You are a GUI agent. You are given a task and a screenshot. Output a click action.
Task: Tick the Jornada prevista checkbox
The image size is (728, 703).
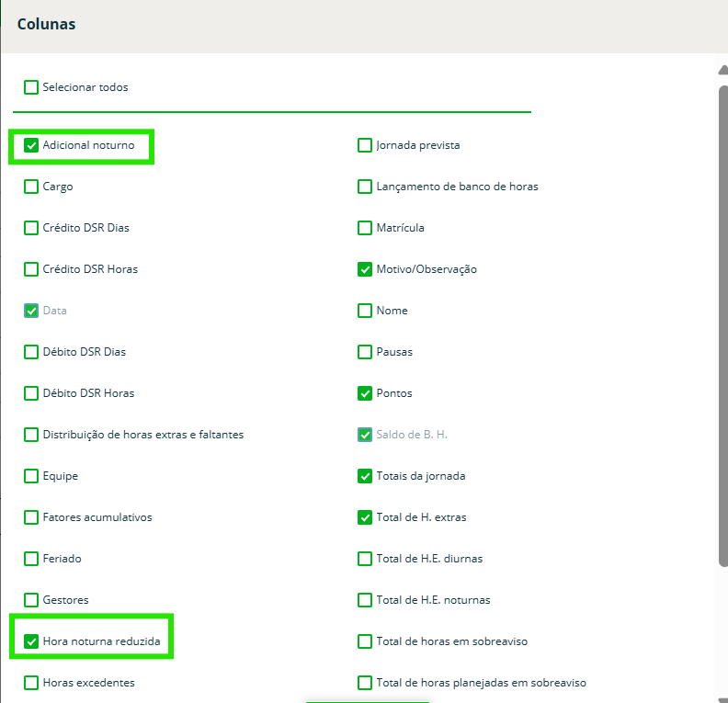[x=365, y=145]
